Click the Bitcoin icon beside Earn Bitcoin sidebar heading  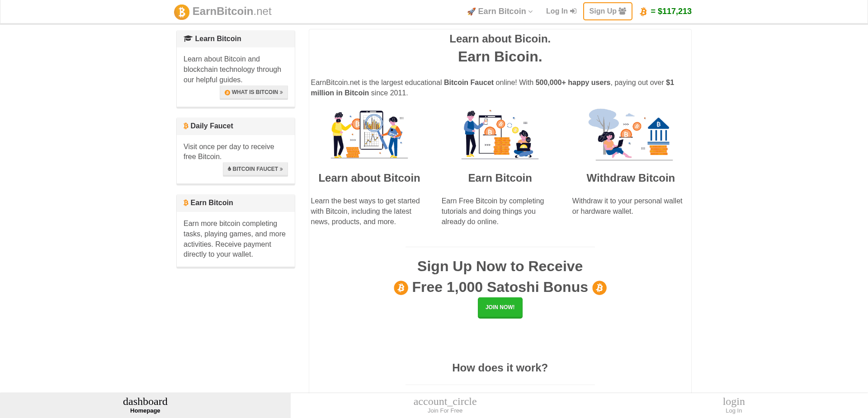[x=186, y=203]
